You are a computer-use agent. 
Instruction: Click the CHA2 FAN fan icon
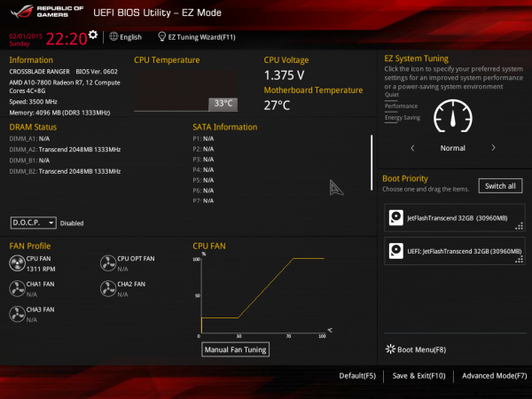(108, 289)
